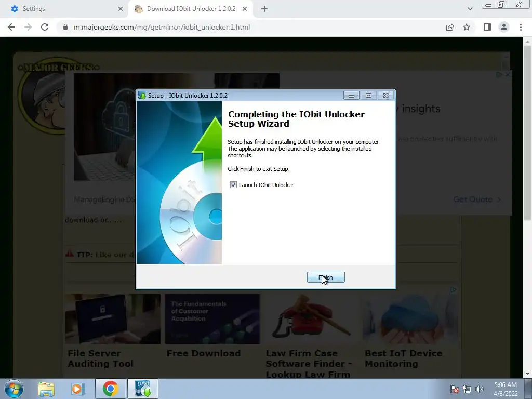This screenshot has height=399, width=532.
Task: Go back to the previous page
Action: (x=11, y=27)
